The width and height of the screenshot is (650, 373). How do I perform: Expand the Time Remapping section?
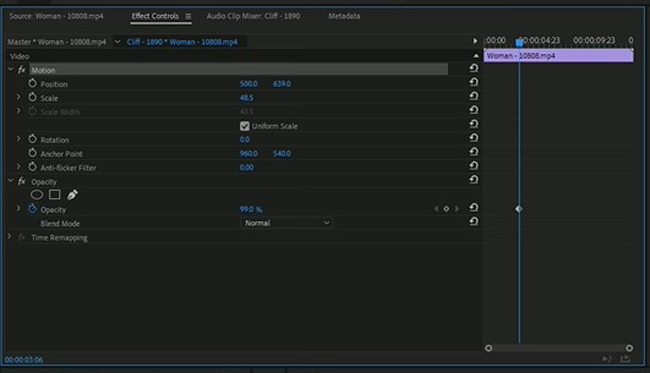coord(9,237)
